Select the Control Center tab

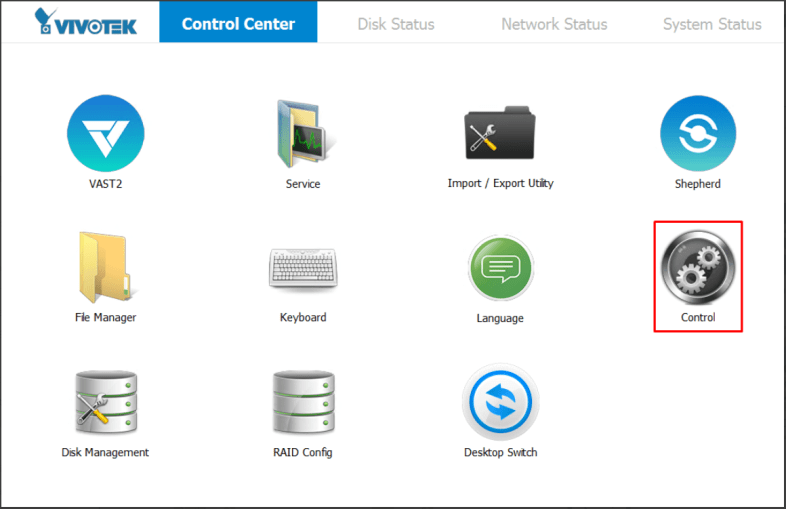coord(238,24)
